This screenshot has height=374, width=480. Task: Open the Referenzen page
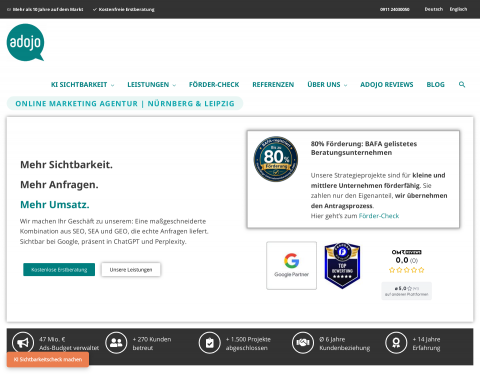tap(273, 85)
